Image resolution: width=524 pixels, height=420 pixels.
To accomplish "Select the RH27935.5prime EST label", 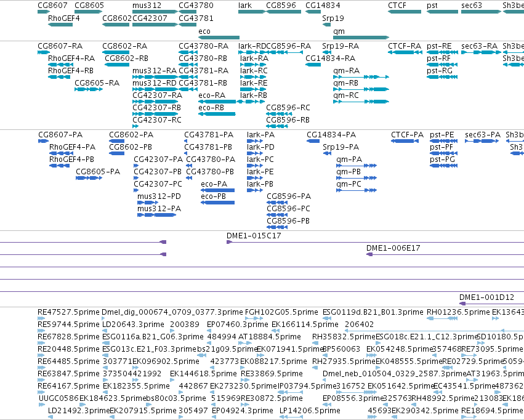I will [344, 361].
